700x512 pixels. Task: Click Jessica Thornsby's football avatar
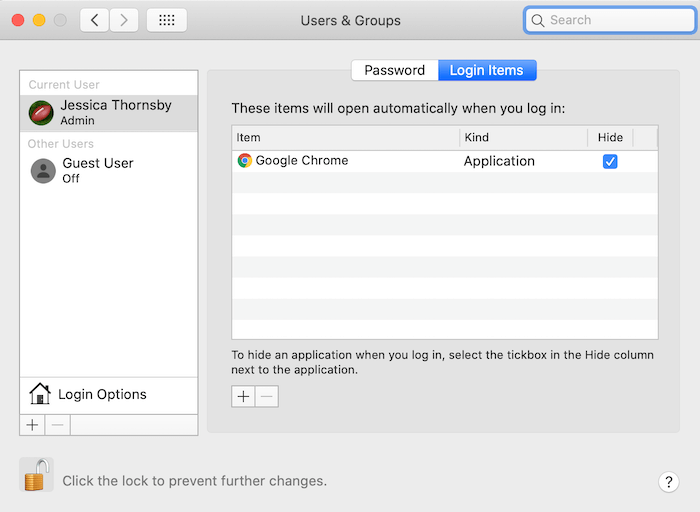click(x=41, y=112)
